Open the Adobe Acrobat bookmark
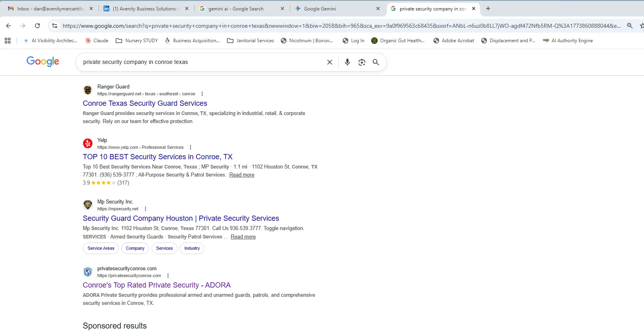The width and height of the screenshot is (644, 335). click(454, 41)
